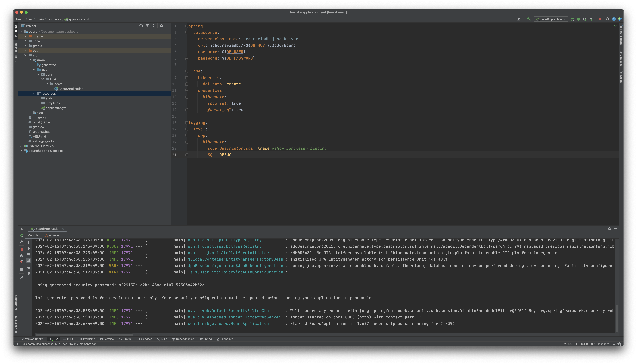Open the Terminal tool window tab
The width and height of the screenshot is (637, 364).
(107, 339)
